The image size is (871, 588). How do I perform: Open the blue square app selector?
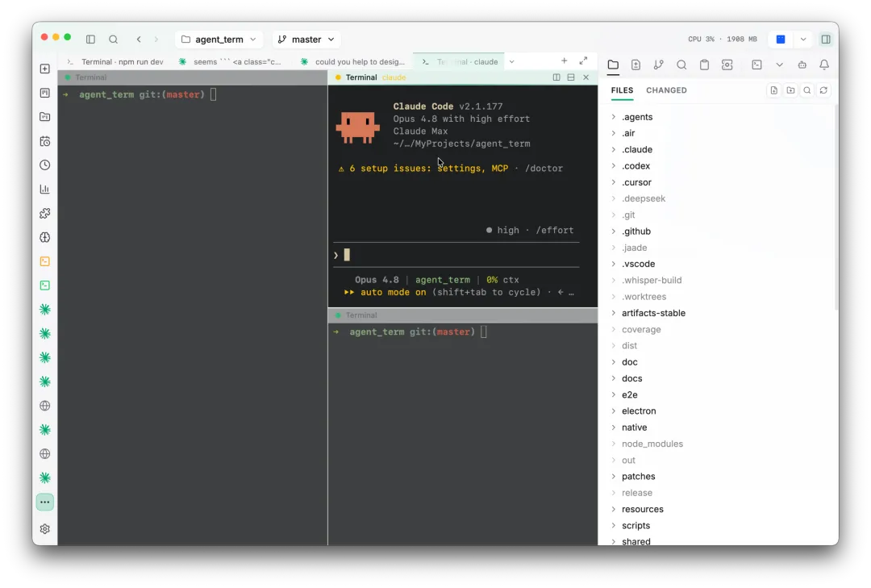(x=781, y=40)
